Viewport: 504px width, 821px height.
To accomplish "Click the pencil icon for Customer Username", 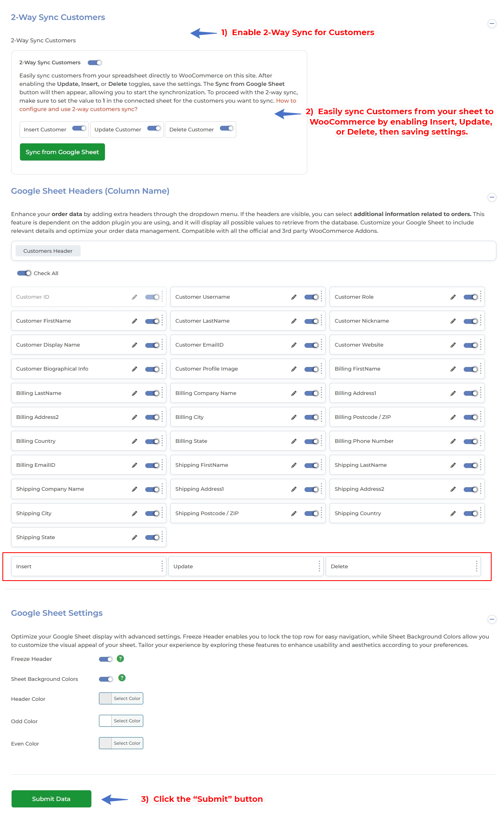I will [x=294, y=297].
